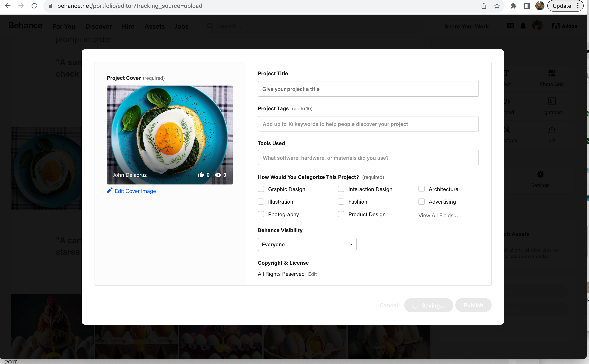Click the Project Title input field
This screenshot has height=364, width=589.
(368, 89)
